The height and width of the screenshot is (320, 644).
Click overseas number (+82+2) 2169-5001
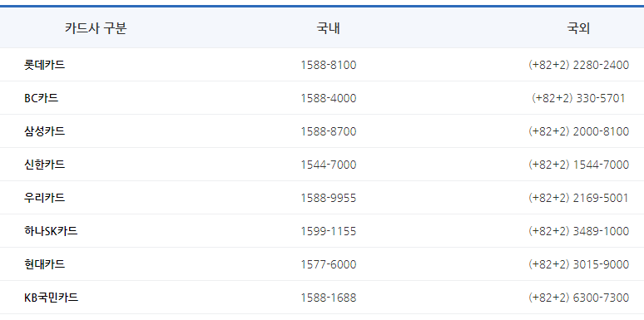click(578, 198)
